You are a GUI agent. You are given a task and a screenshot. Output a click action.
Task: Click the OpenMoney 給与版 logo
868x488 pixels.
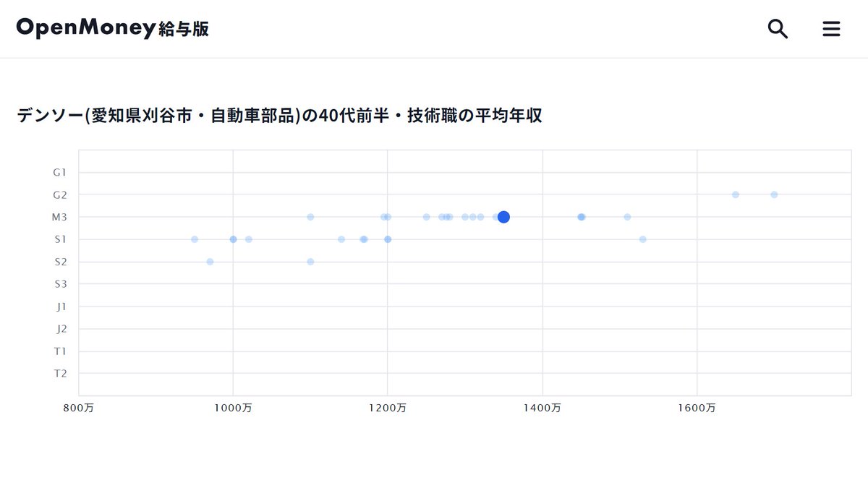[x=113, y=28]
